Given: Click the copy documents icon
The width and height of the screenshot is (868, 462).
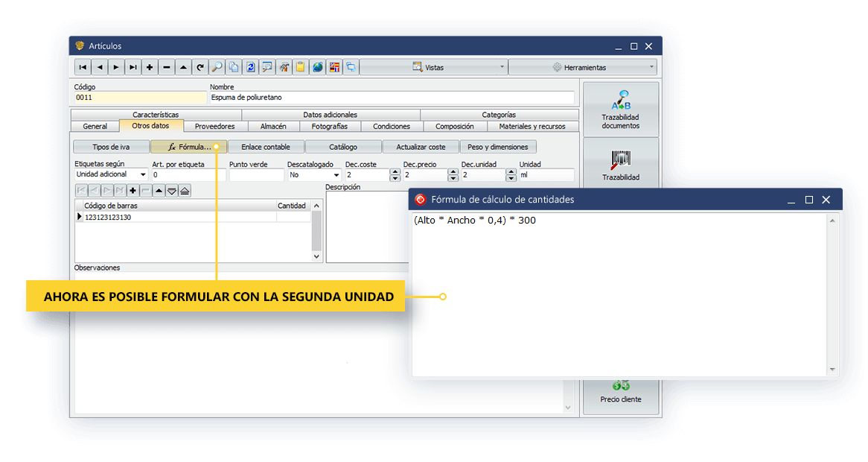Looking at the screenshot, I should (x=234, y=67).
